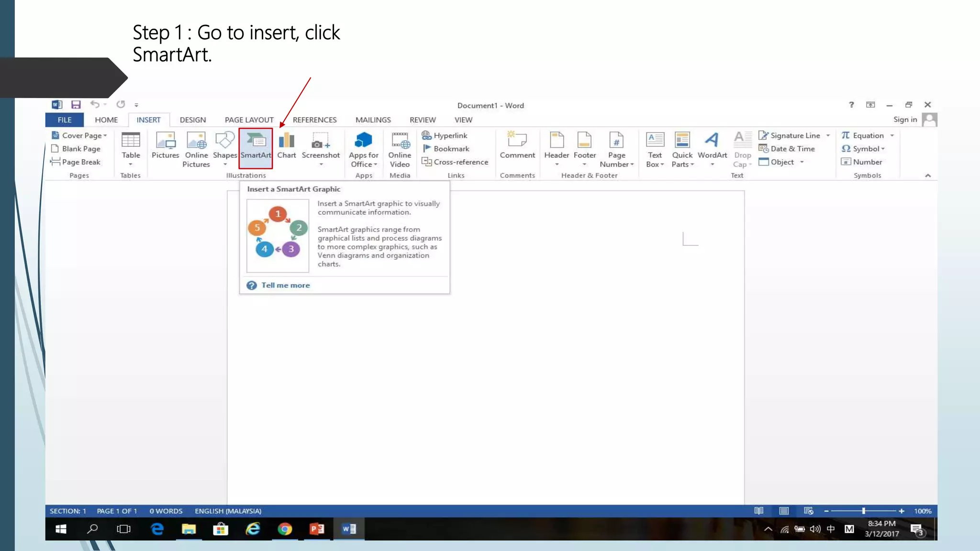Click the Redo/Repeat icon
Screen dimensions: 980x551
(121, 104)
